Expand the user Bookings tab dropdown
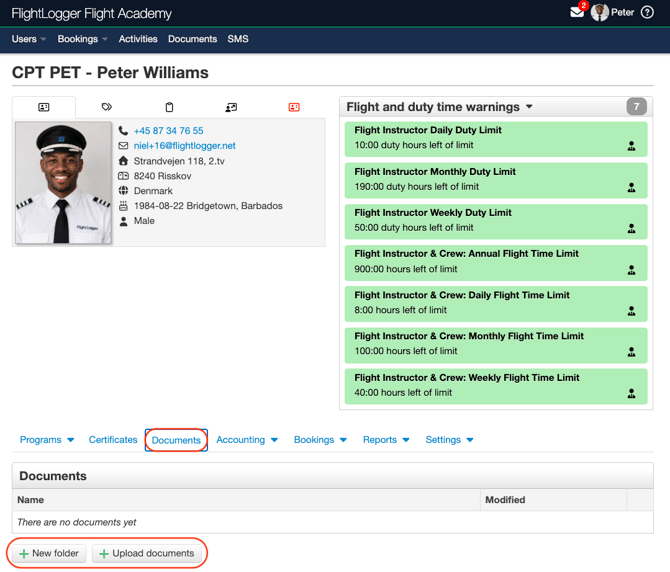Image resolution: width=670 pixels, height=572 pixels. pos(320,440)
